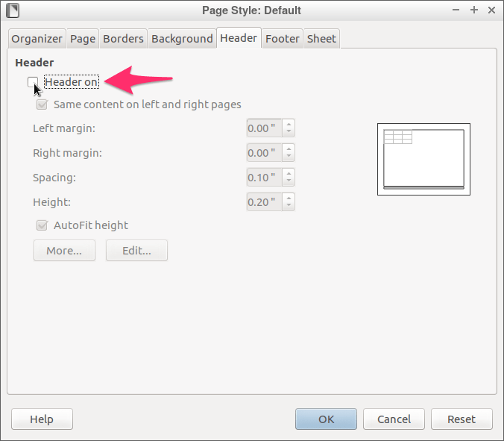Increase Spacing with up arrow
Image resolution: width=504 pixels, height=441 pixels.
[289, 173]
